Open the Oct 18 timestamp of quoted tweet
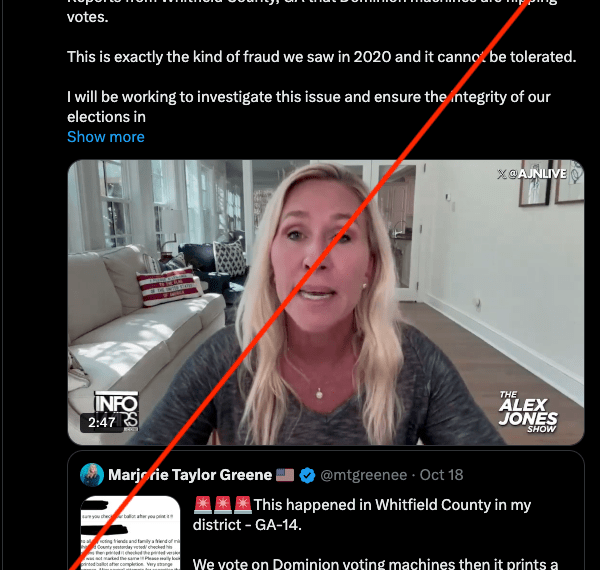This screenshot has width=600, height=570. tap(441, 475)
